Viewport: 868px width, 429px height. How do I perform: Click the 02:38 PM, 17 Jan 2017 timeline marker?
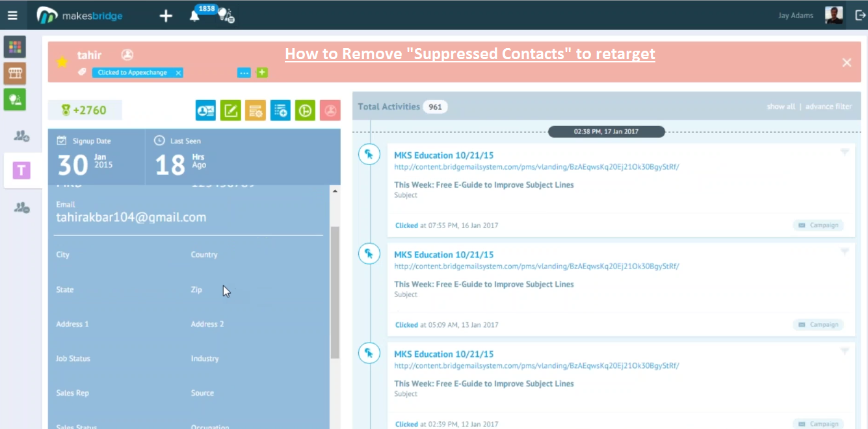pos(606,131)
